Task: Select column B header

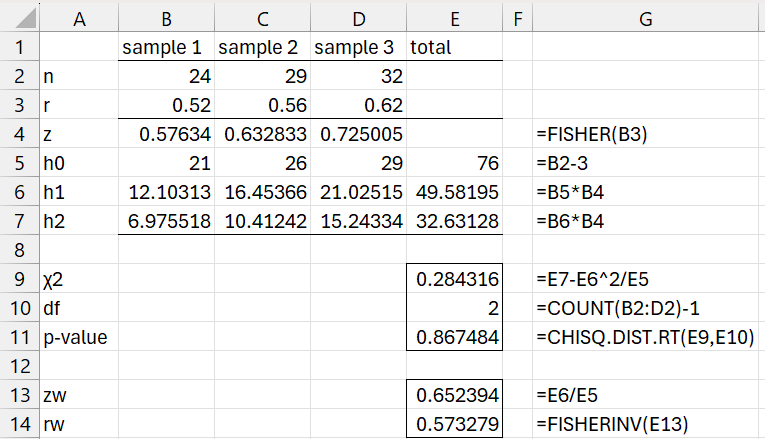Action: (x=165, y=17)
